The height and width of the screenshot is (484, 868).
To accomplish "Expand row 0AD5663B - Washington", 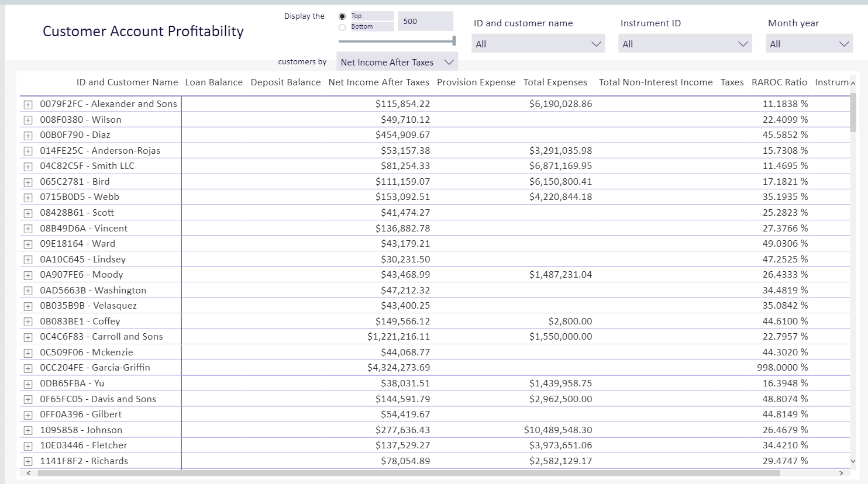I will (x=27, y=291).
